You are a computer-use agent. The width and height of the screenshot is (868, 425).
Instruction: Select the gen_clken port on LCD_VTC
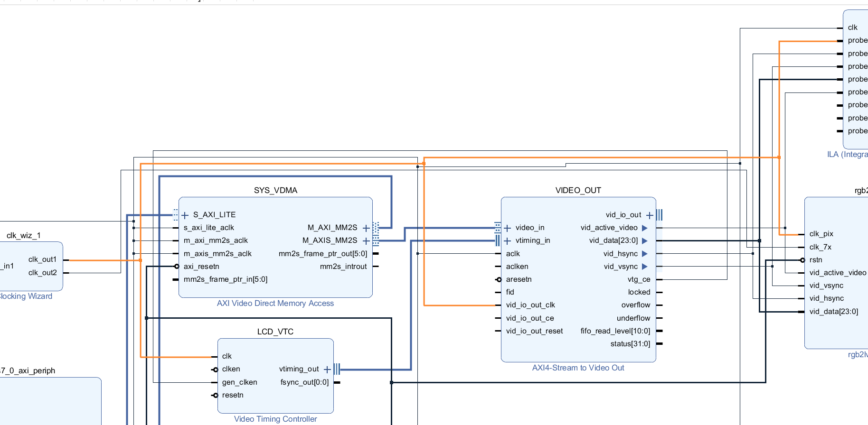tap(240, 382)
